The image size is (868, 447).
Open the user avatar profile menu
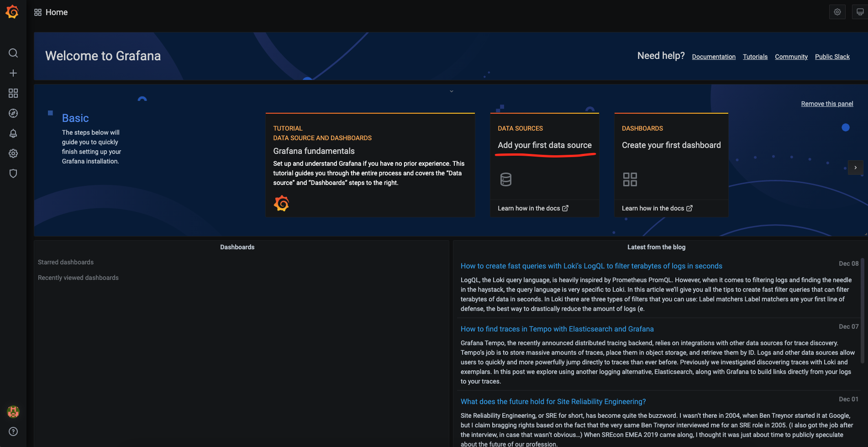click(13, 412)
